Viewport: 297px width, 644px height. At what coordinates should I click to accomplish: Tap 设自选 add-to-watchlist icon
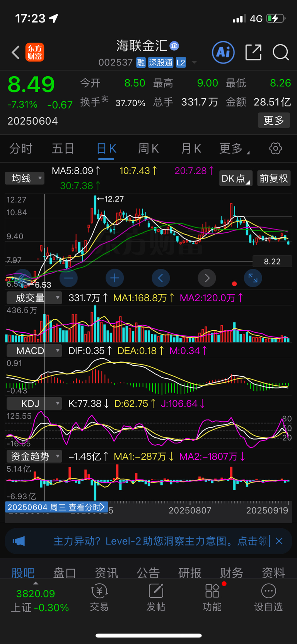pyautogui.click(x=268, y=598)
